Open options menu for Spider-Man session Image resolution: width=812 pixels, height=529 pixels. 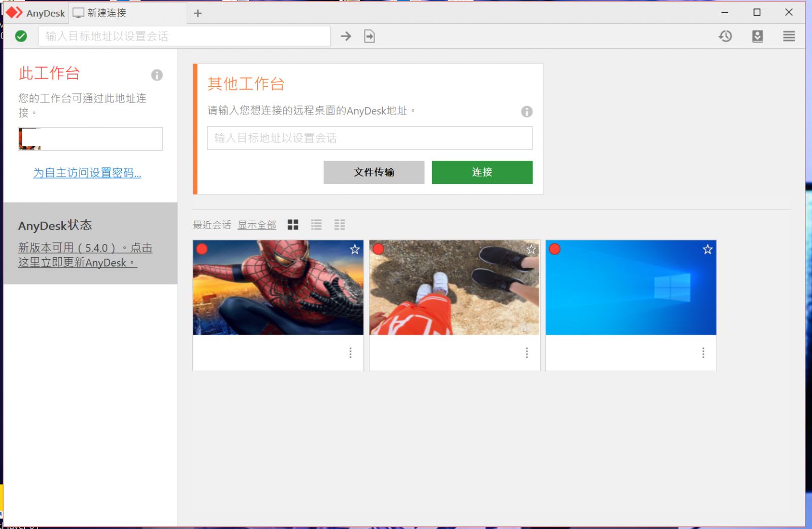click(x=350, y=353)
